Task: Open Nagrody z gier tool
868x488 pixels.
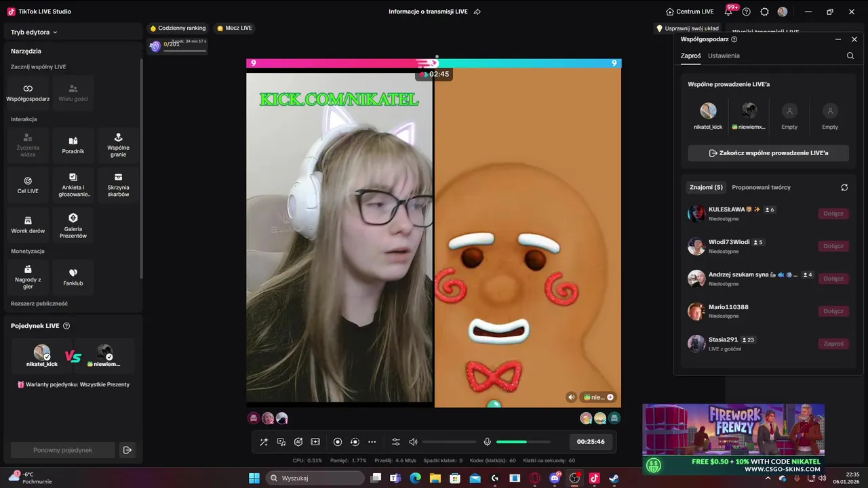Action: 28,278
